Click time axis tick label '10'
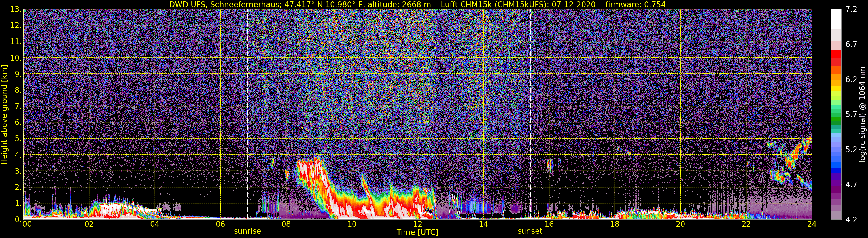Image resolution: width=868 pixels, height=238 pixels. [352, 224]
